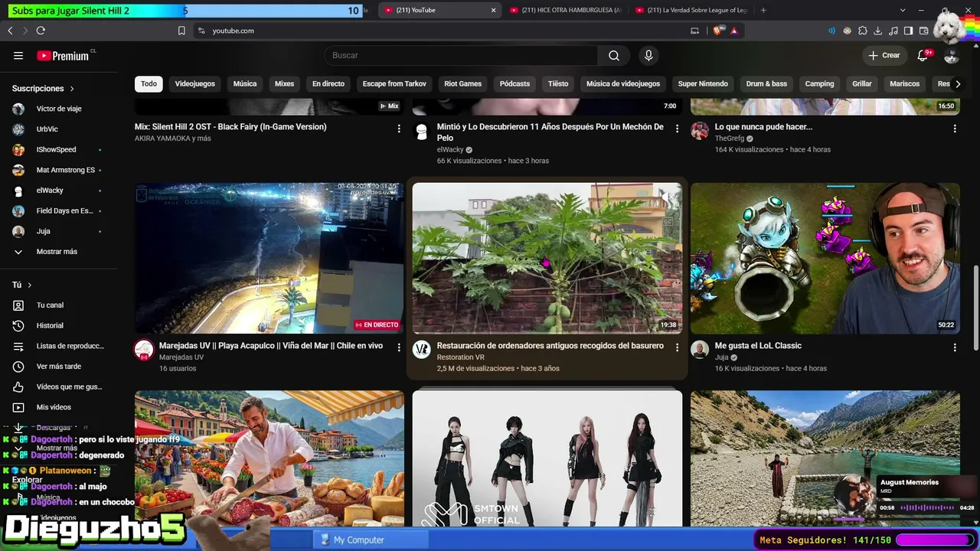Play the Marejadas UV live thumbnail
This screenshot has width=980, height=551.
269,258
